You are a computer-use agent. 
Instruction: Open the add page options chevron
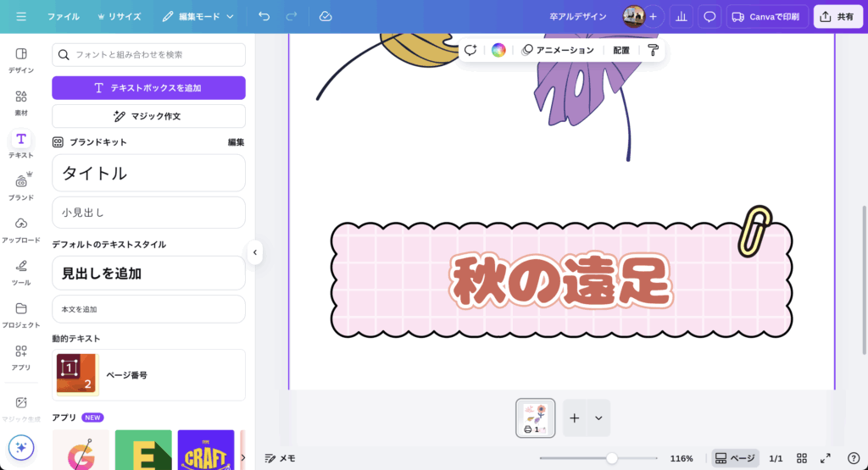[x=598, y=417]
